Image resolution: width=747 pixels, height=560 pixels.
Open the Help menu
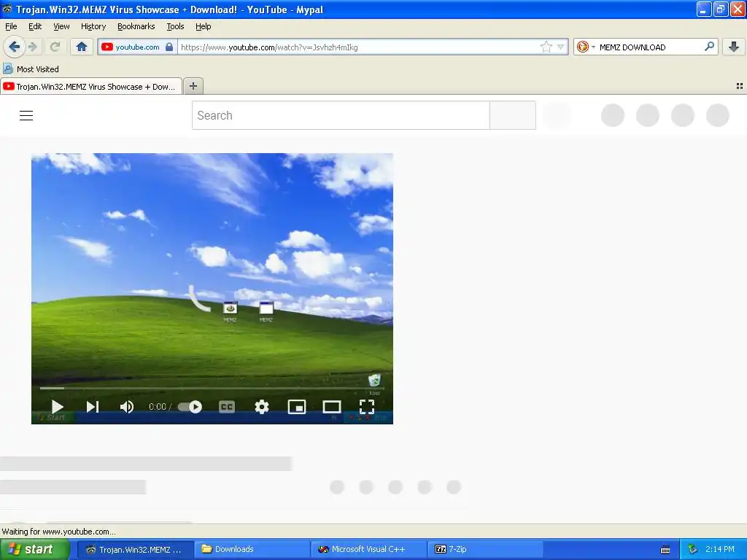204,26
